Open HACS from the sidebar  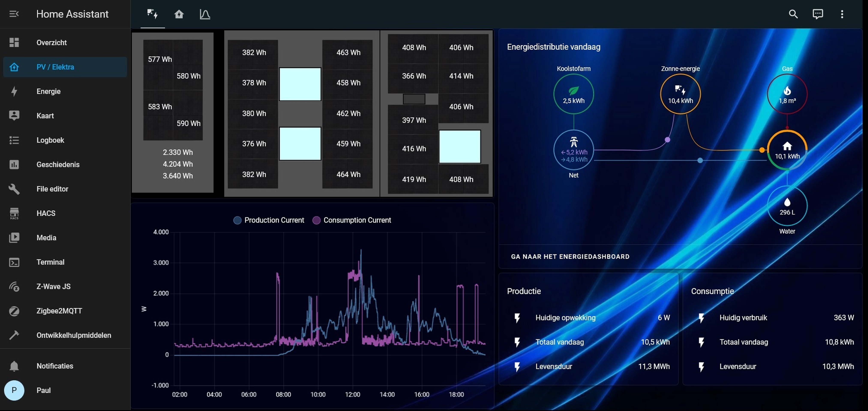[x=46, y=213]
